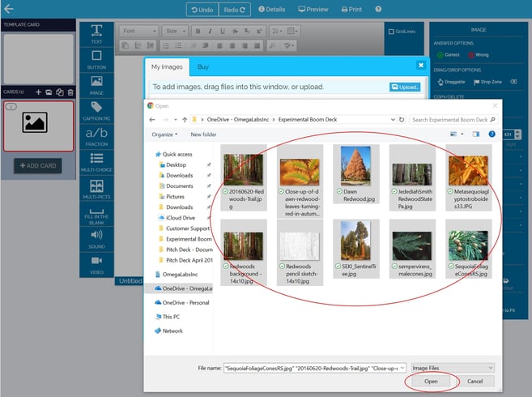The image size is (532, 397).
Task: Select the Multi-Choice tool
Action: pyautogui.click(x=96, y=162)
